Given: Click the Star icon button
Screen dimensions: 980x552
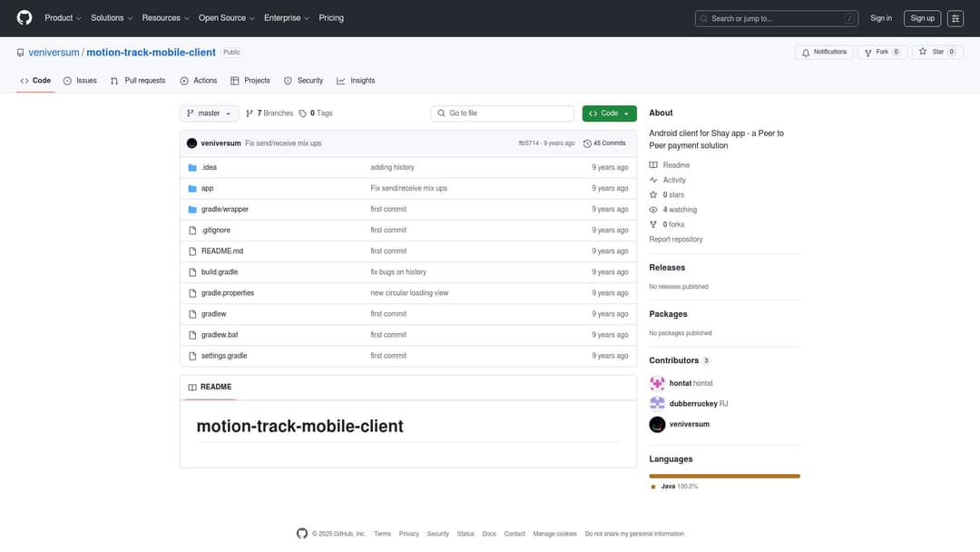Looking at the screenshot, I should coord(923,52).
